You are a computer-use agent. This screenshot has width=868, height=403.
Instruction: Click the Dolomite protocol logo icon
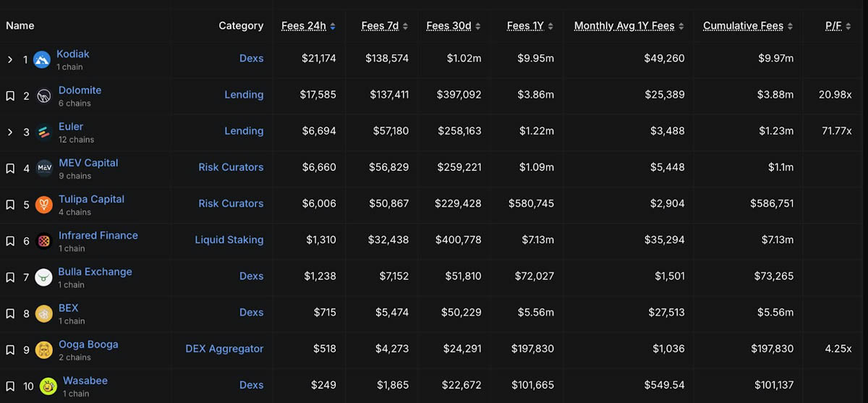[x=43, y=96]
